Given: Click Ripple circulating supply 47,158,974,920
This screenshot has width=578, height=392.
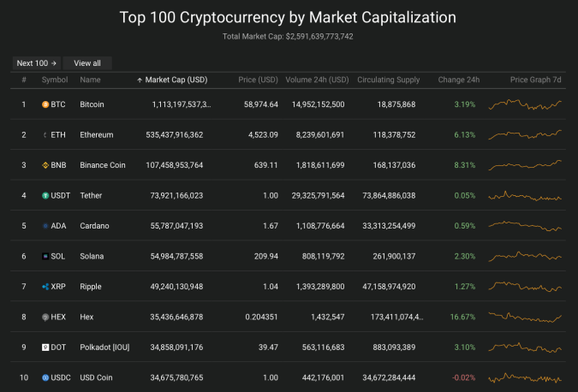Looking at the screenshot, I should pyautogui.click(x=389, y=287).
